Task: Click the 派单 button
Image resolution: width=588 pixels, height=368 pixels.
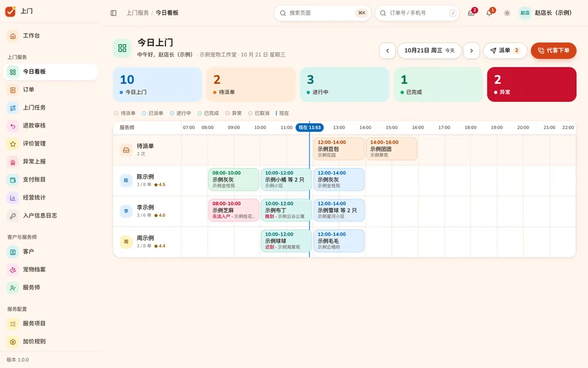Action: [x=505, y=51]
